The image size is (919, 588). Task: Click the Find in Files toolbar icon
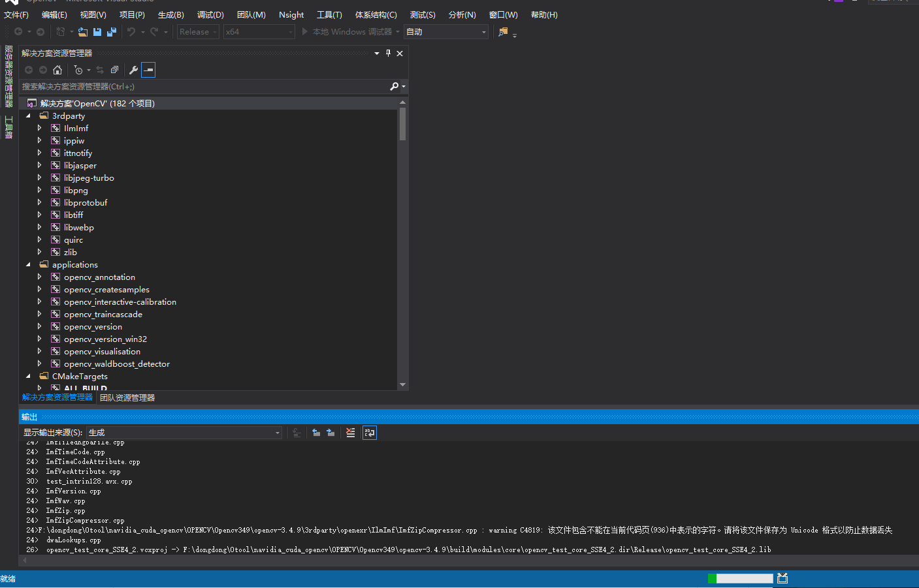coord(503,31)
